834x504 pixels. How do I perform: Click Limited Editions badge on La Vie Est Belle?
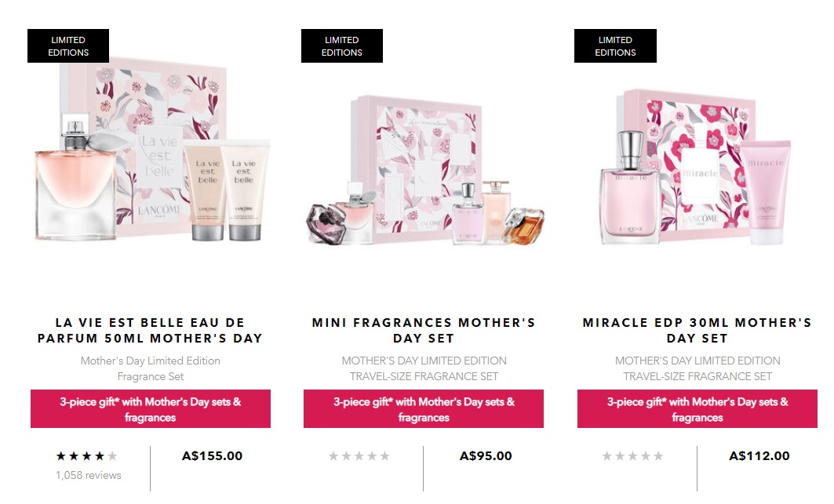point(68,46)
